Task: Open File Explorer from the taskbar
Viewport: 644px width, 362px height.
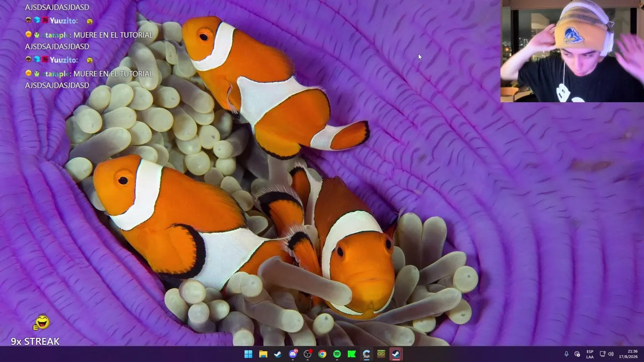Action: [x=263, y=354]
